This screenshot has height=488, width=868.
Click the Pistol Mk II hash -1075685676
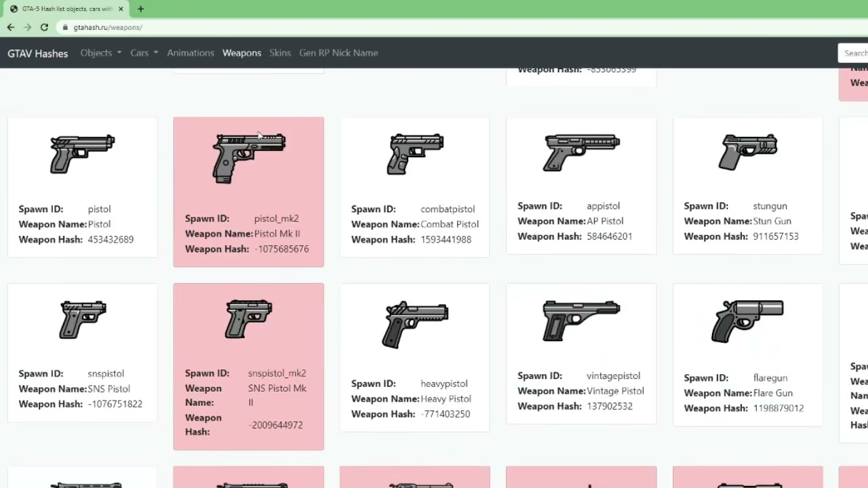(x=281, y=249)
